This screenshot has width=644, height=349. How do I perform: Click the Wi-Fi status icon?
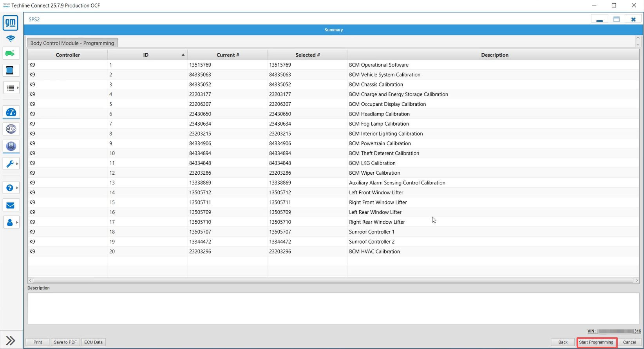(11, 38)
